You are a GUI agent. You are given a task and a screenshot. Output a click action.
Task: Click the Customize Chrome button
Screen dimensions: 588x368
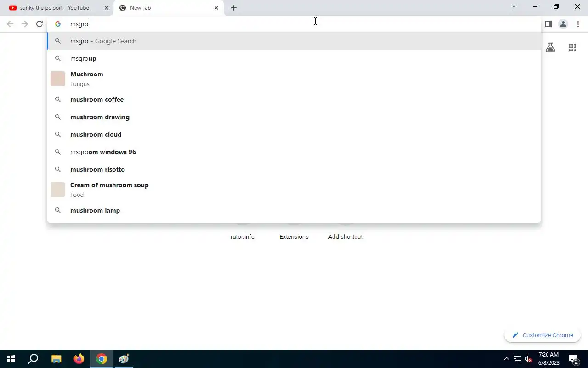(x=543, y=335)
